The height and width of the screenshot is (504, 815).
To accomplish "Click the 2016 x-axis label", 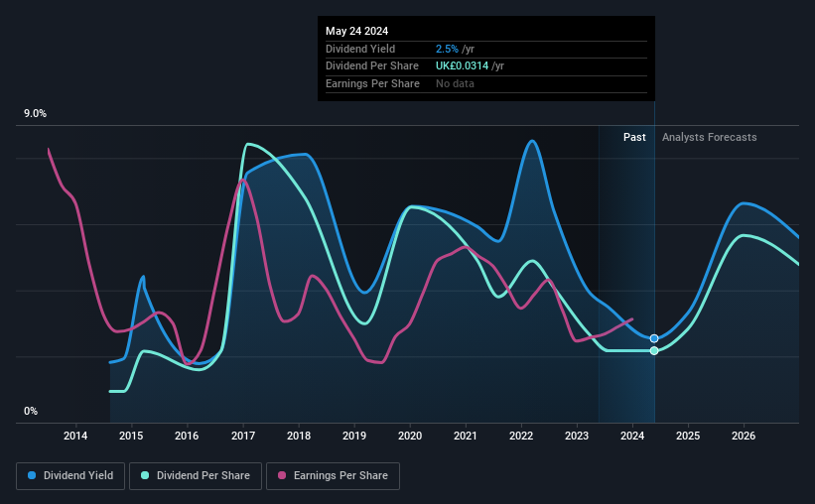I will coord(187,436).
